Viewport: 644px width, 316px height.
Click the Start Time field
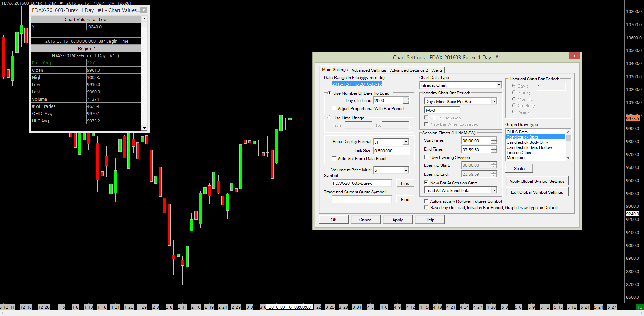point(476,141)
